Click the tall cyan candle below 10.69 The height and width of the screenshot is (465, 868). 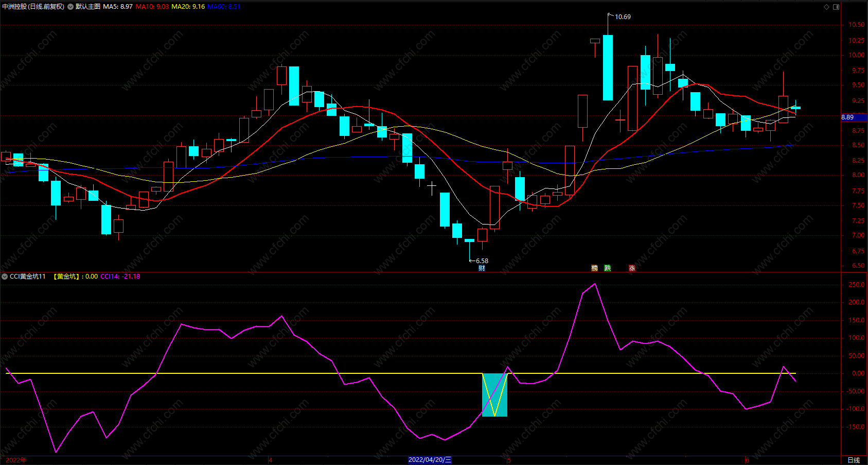tap(608, 67)
